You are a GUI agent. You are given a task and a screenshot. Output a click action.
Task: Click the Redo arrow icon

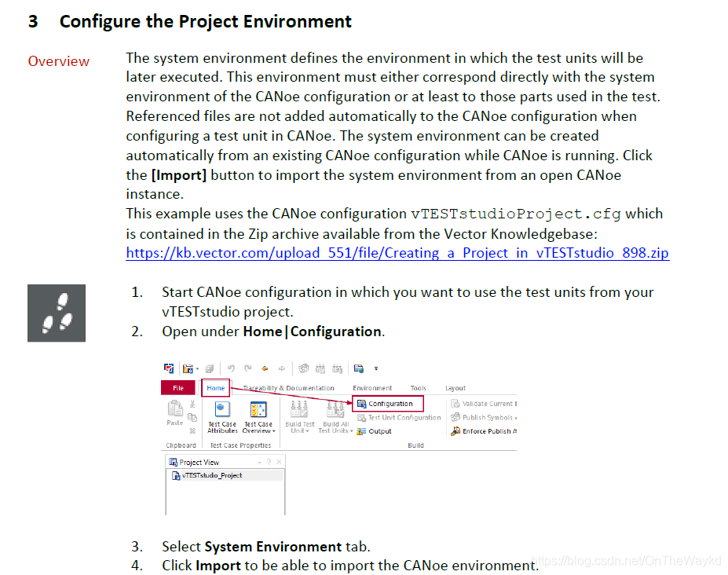(x=248, y=368)
